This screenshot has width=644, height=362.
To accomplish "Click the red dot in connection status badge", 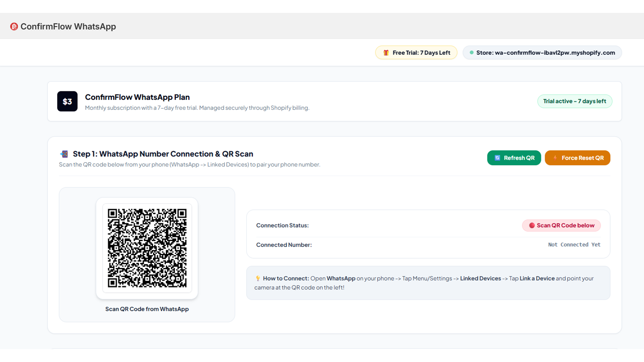I will 532,226.
